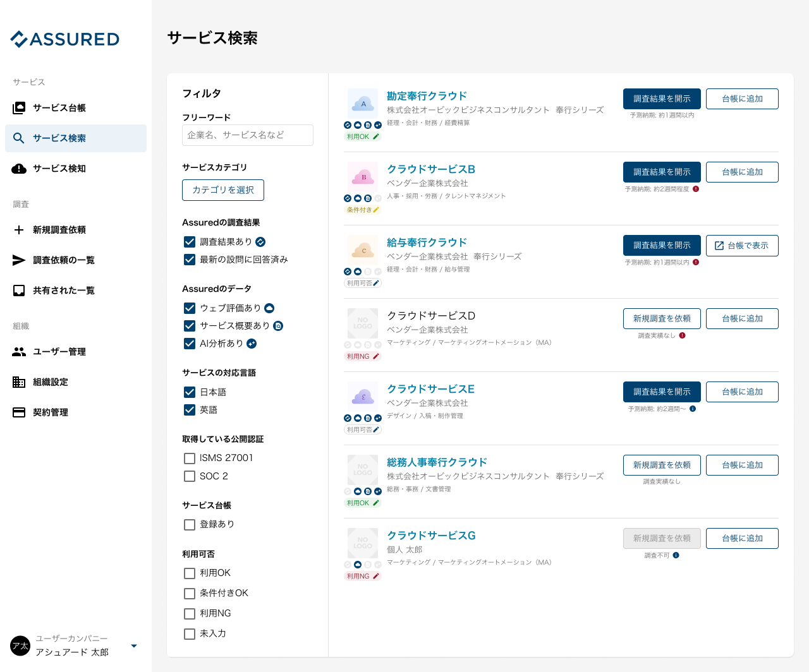The height and width of the screenshot is (672, 809).
Task: Check 条件付きOK filter checkbox
Action: (190, 594)
